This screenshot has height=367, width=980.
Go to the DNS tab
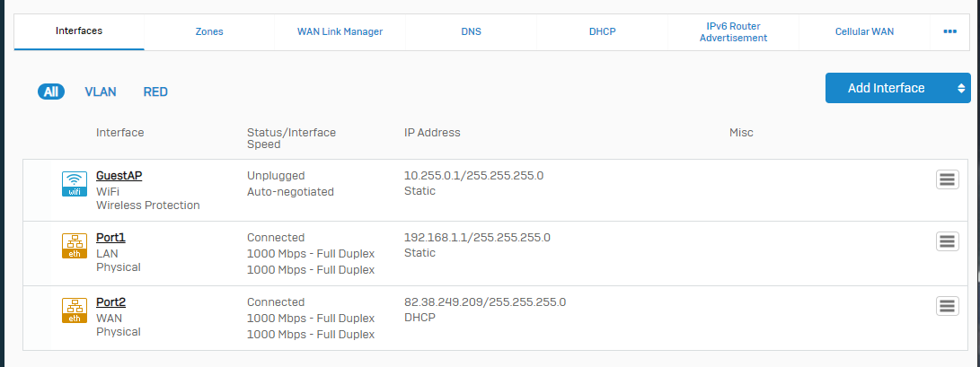(x=471, y=31)
